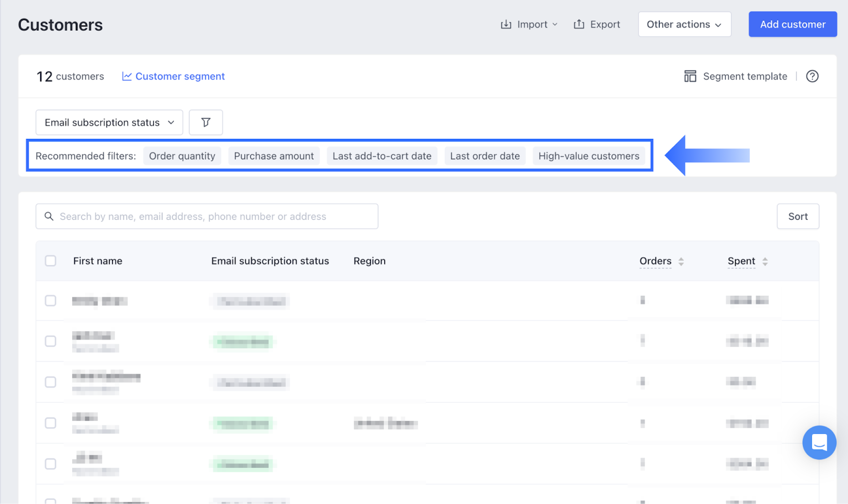Open the Customer segment link

coord(174,76)
